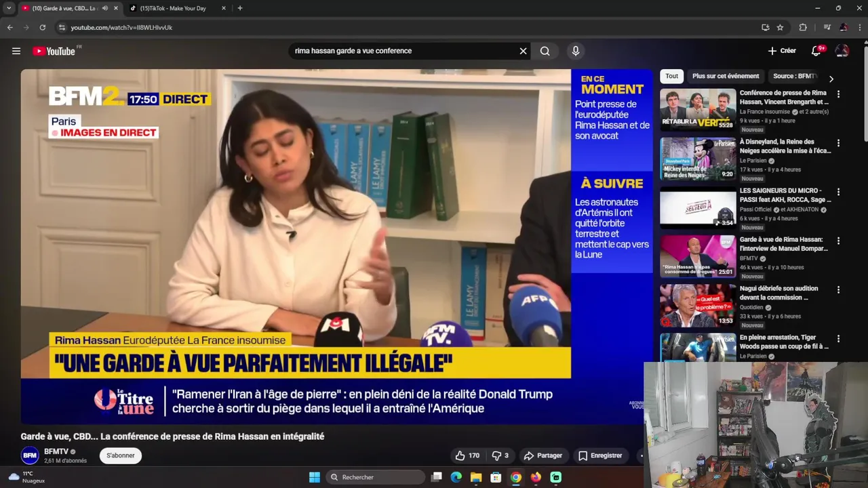Image resolution: width=868 pixels, height=488 pixels.
Task: Open the BFMTV channel name link
Action: (x=56, y=451)
